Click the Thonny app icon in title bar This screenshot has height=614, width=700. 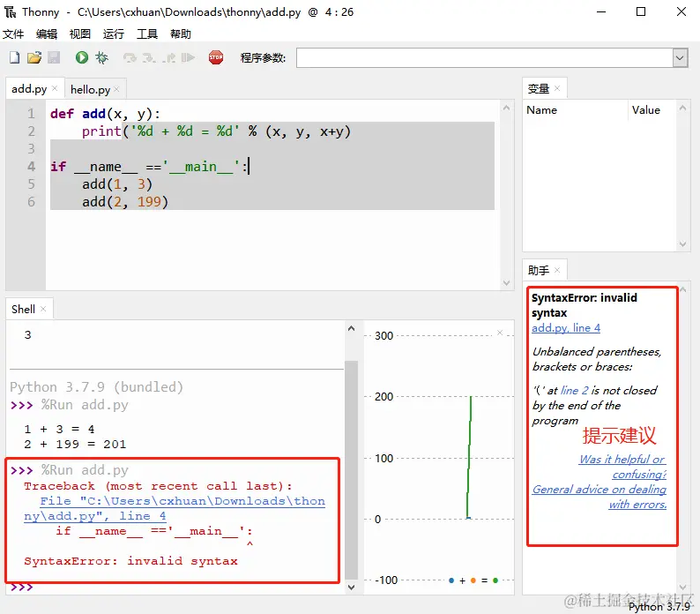10,12
